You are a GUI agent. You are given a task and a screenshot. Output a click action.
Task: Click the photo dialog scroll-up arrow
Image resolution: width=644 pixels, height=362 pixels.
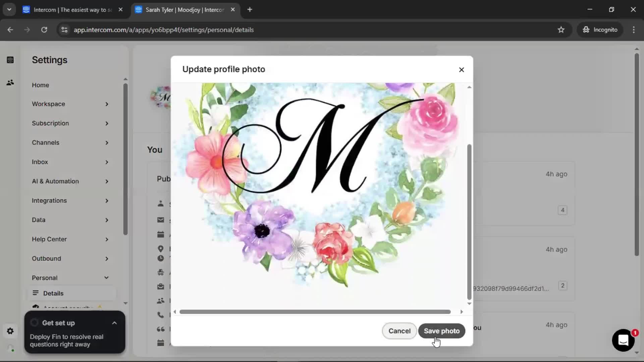469,87
